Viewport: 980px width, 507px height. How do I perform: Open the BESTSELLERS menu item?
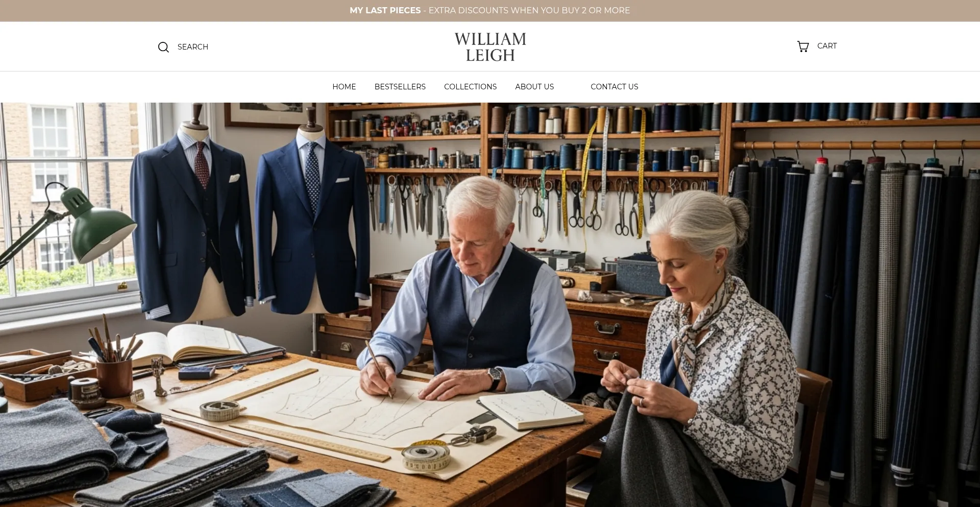[x=400, y=87]
